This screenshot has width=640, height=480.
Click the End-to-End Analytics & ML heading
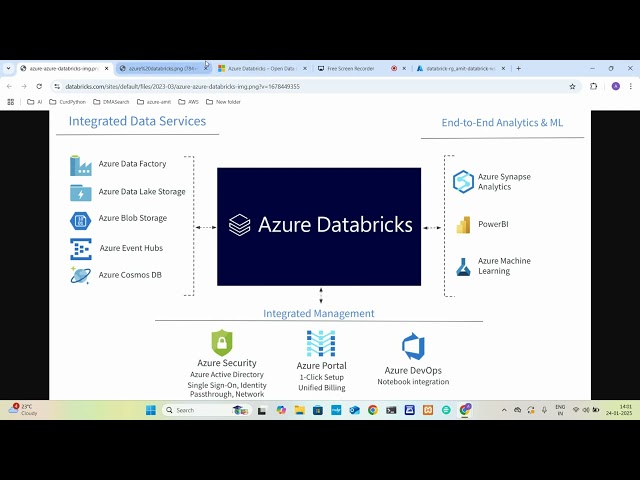pyautogui.click(x=502, y=123)
